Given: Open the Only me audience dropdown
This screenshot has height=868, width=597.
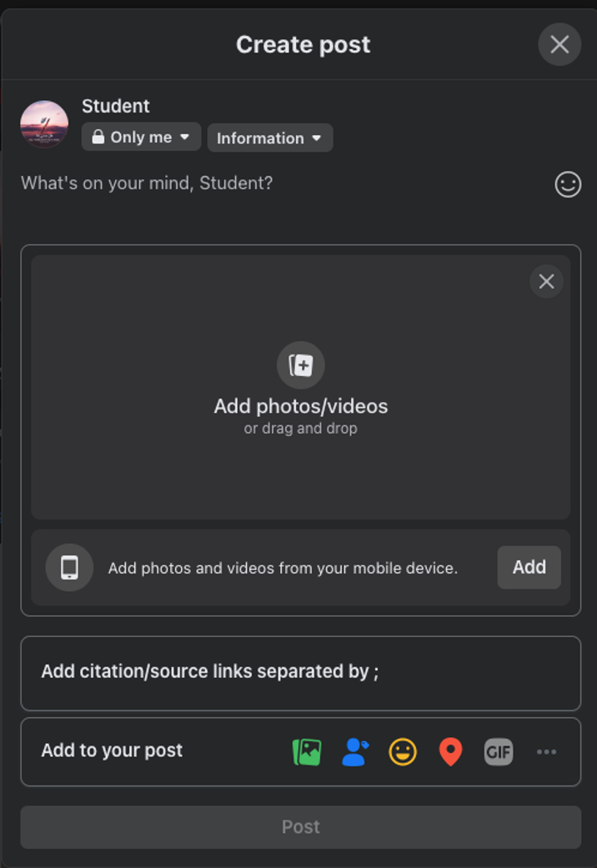Looking at the screenshot, I should click(x=141, y=138).
